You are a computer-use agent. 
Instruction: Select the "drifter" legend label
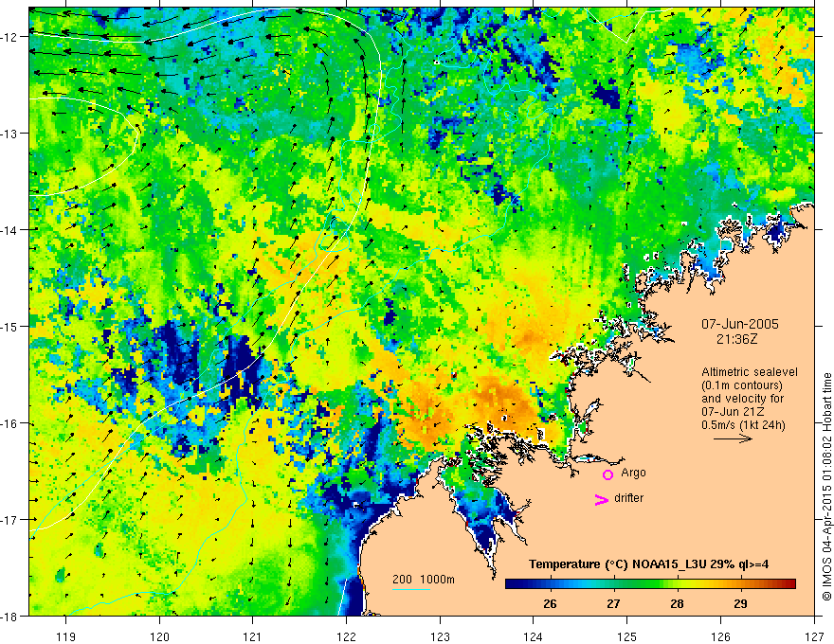tap(628, 498)
